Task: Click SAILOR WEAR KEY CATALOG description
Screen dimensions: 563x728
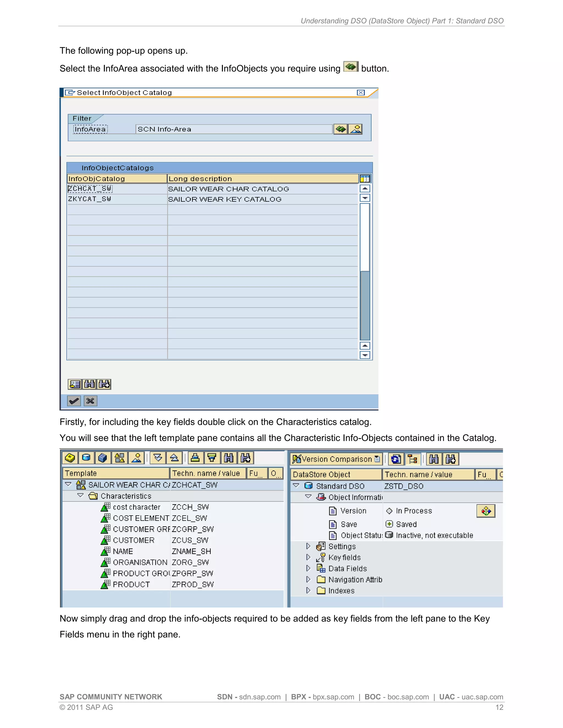Action: [225, 199]
